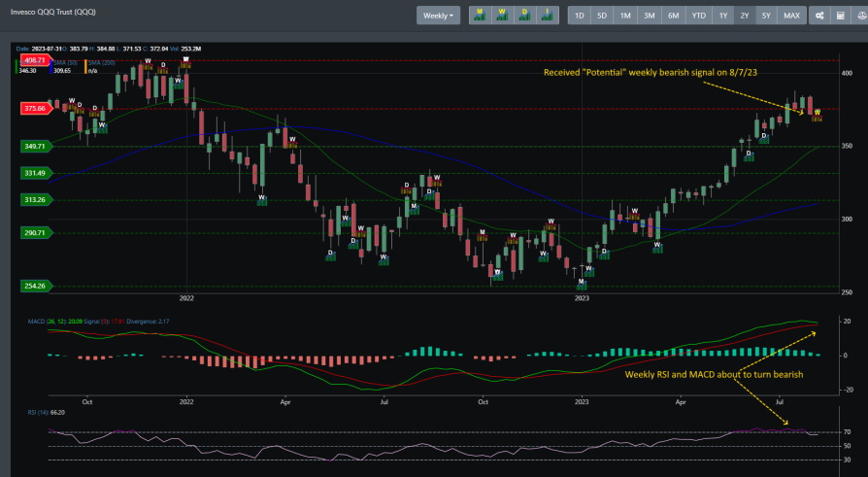Select the 1M time range
Screen dimensions: 868x477
(625, 16)
